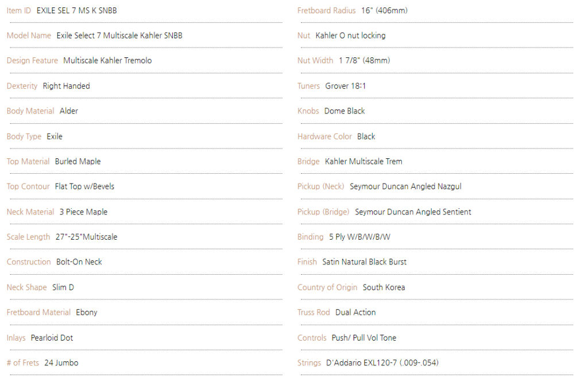The height and width of the screenshot is (390, 588).
Task: Click the Country of Origin label
Action: (x=327, y=287)
